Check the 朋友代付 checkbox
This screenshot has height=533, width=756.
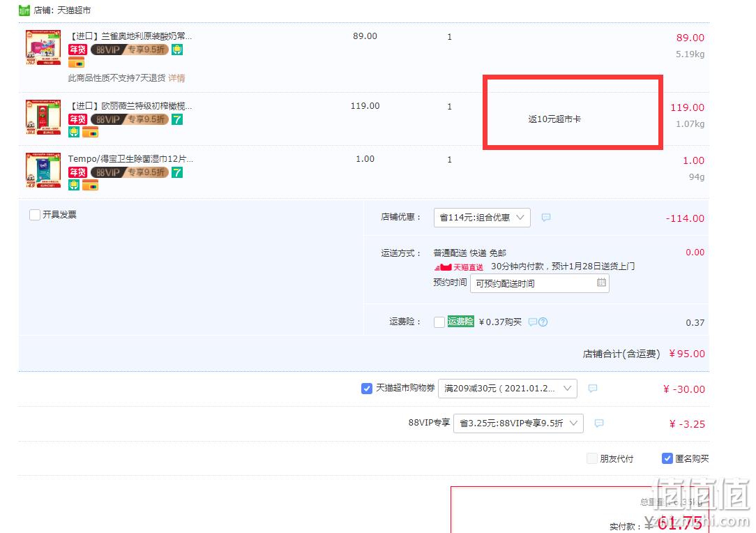(x=591, y=458)
